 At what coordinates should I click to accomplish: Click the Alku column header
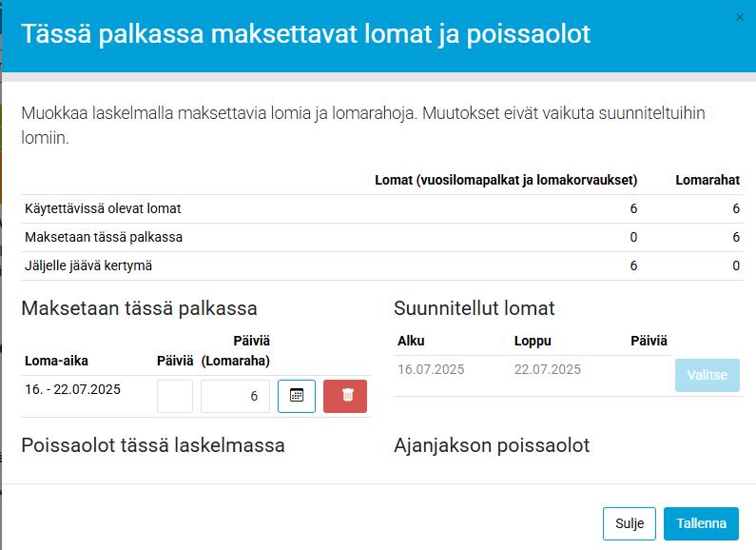411,341
